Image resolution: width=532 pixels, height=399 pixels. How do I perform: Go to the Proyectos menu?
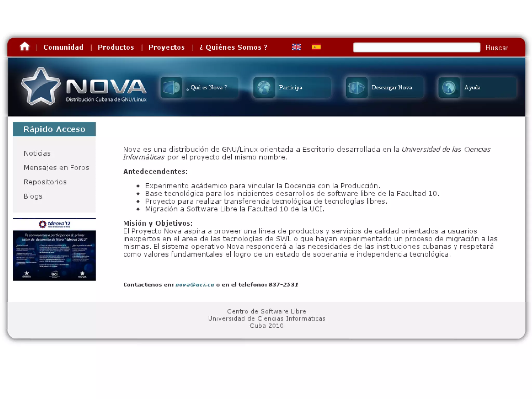pyautogui.click(x=167, y=47)
